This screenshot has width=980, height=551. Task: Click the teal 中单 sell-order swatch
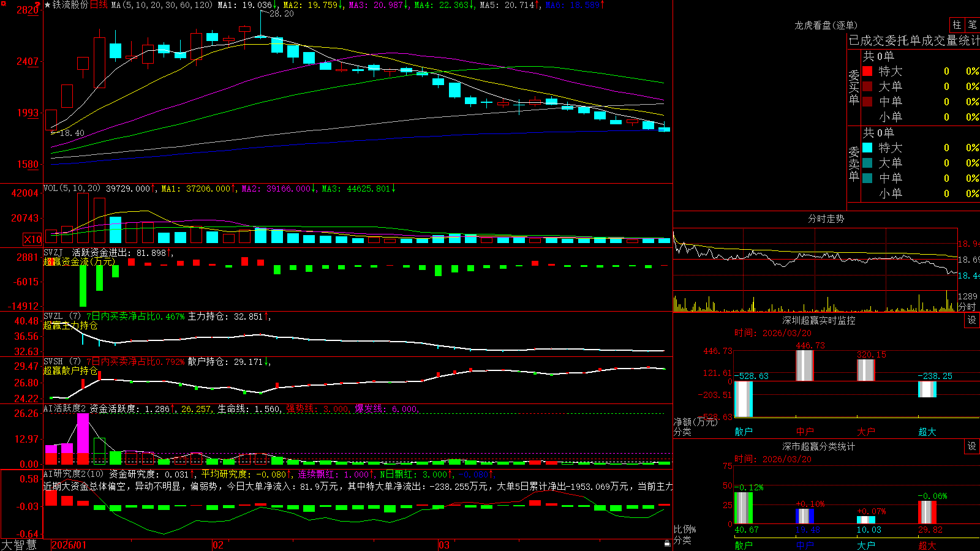[x=867, y=178]
